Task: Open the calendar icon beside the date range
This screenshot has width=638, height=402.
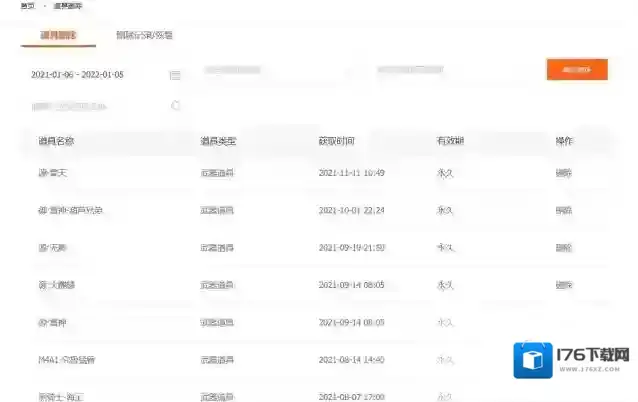Action: coord(175,75)
